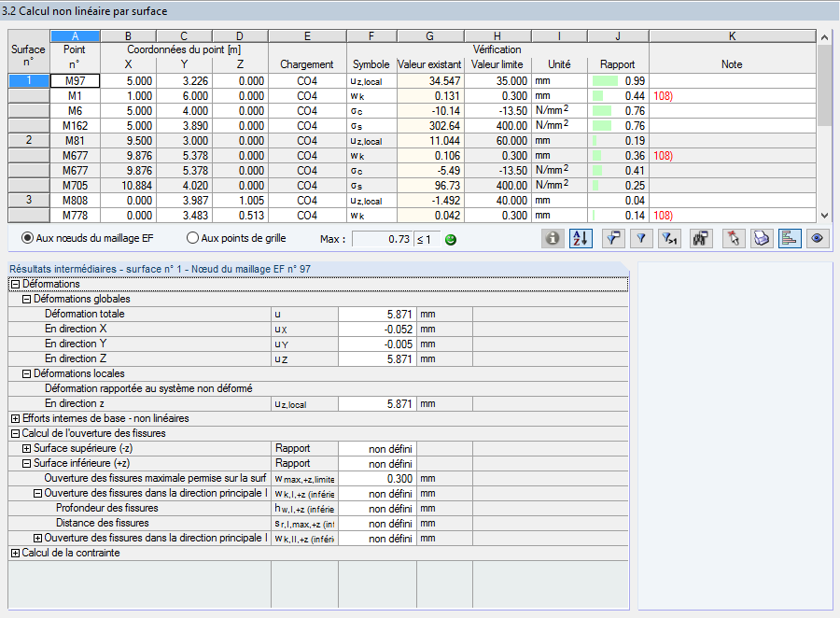Click 'Ouverture des fissures maximale permise' row
Screen dimensions: 840x618
[x=318, y=479]
